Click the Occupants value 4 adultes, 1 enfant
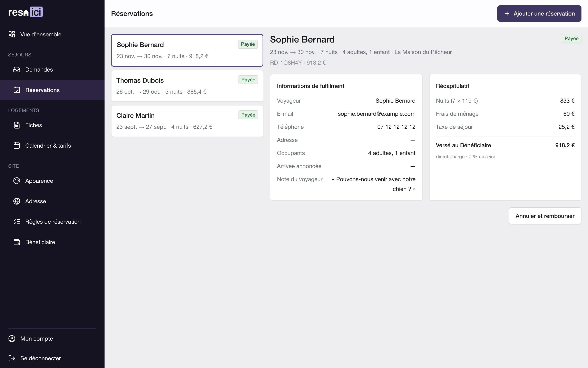The image size is (588, 368). (x=392, y=153)
